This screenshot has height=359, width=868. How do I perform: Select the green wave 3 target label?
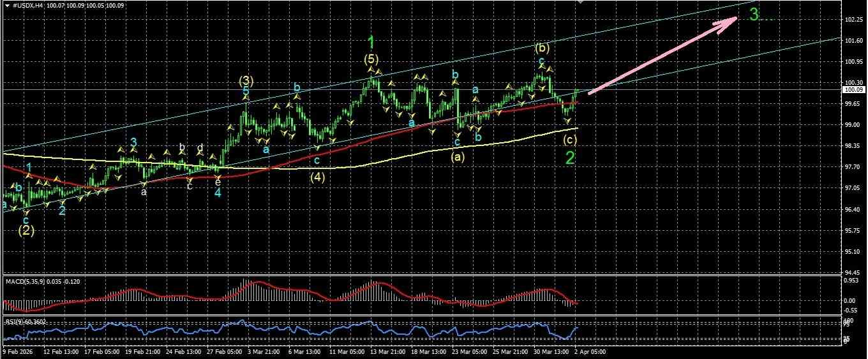pos(754,15)
